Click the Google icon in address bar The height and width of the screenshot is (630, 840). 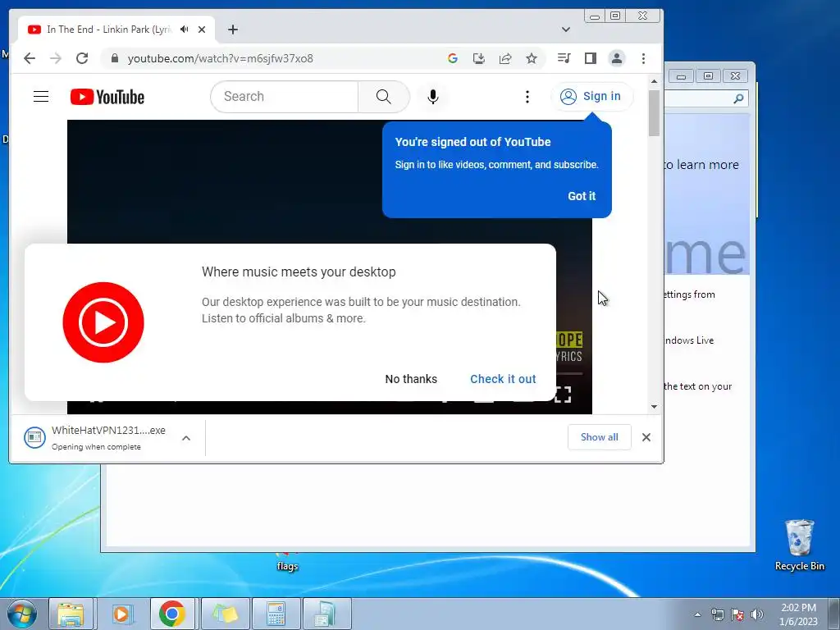click(453, 58)
